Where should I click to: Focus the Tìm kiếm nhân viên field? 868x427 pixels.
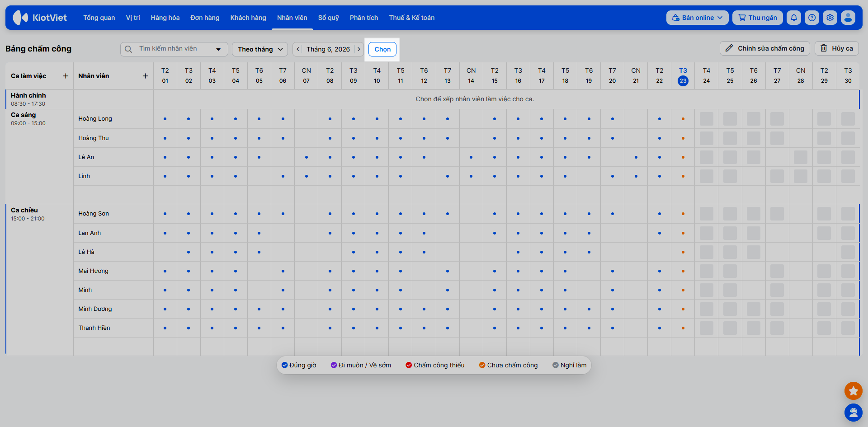point(174,49)
